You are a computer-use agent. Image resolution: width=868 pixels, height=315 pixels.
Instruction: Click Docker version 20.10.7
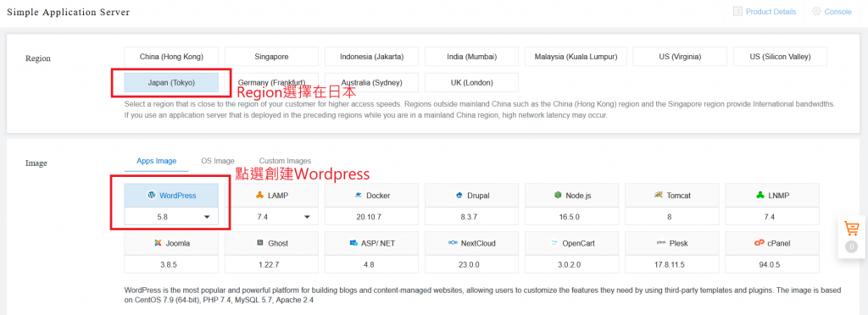coord(371,217)
